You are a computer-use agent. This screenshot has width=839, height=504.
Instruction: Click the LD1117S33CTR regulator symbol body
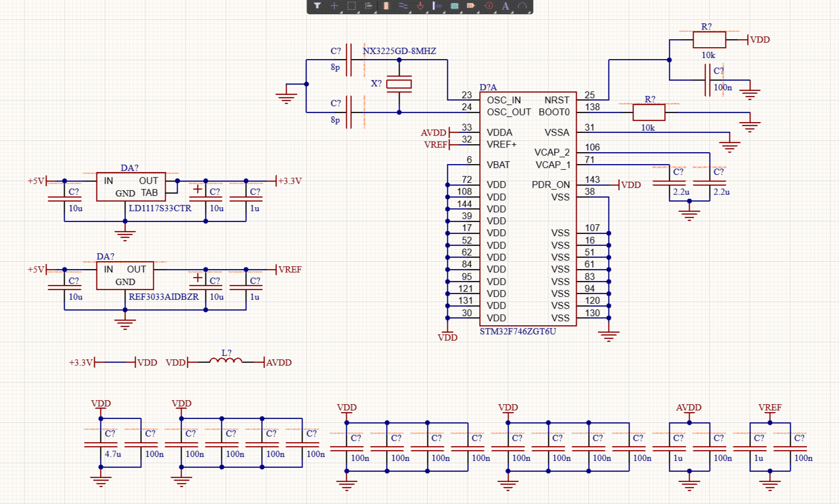tap(131, 187)
